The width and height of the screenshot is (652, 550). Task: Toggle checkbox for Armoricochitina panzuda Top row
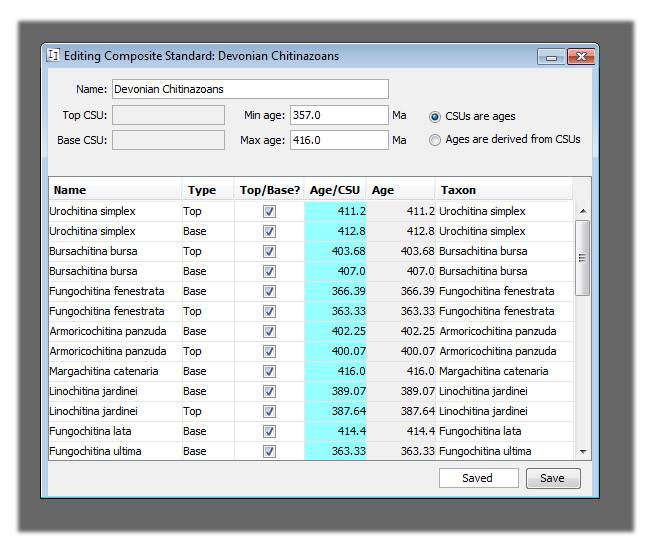click(269, 351)
